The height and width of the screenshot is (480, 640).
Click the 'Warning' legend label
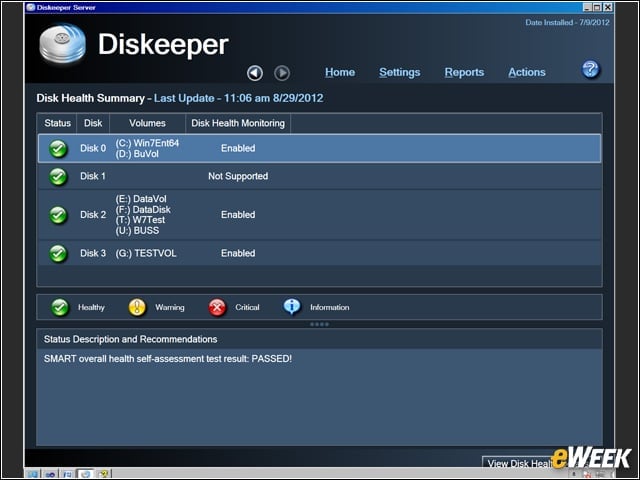170,307
